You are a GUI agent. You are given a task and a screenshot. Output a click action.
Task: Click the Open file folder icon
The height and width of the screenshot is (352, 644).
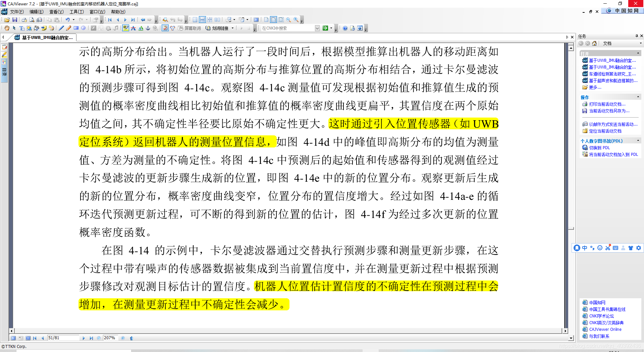[x=7, y=20]
